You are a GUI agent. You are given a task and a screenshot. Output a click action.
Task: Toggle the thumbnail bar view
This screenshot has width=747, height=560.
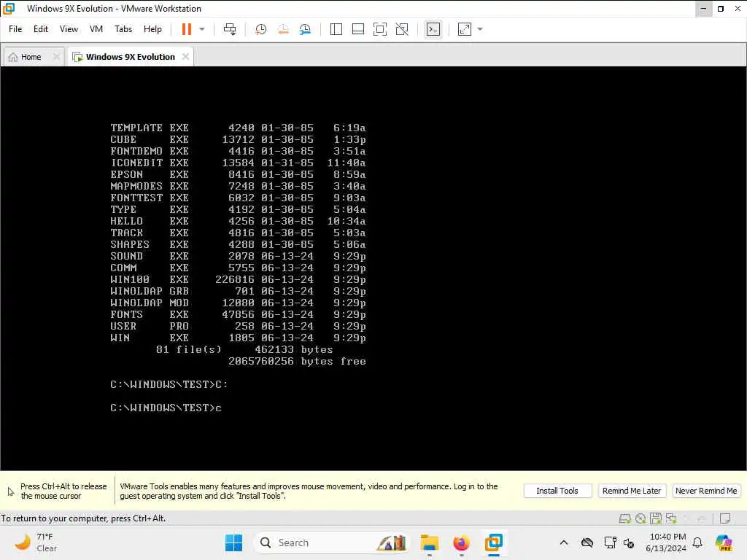pyautogui.click(x=357, y=29)
